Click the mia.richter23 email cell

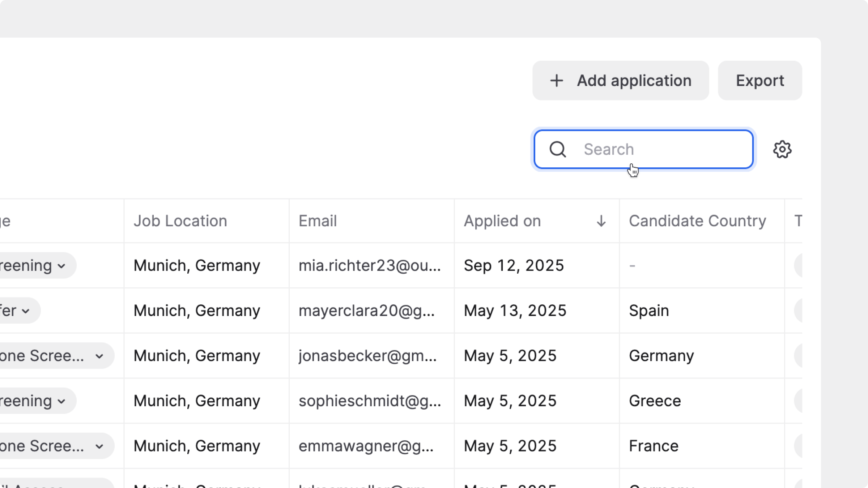pos(370,266)
